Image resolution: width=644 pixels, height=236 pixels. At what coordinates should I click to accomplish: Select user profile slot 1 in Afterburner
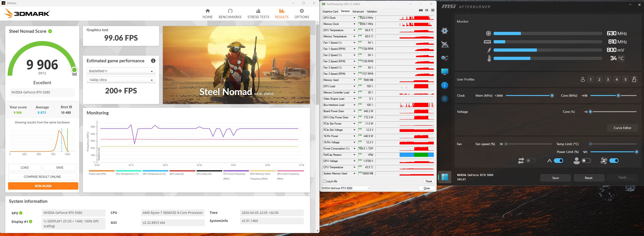(591, 80)
